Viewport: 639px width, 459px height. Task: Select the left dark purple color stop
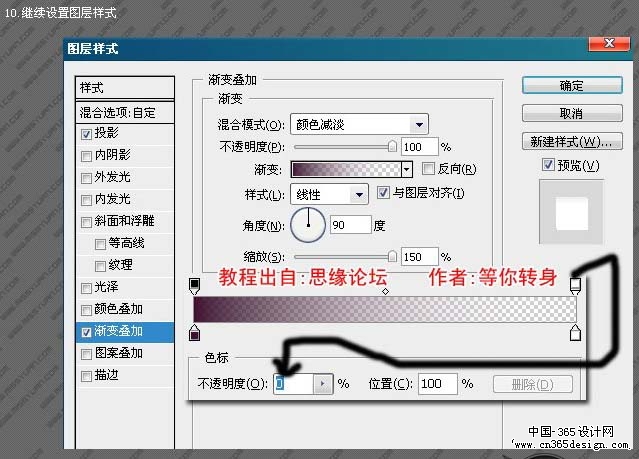coord(194,333)
